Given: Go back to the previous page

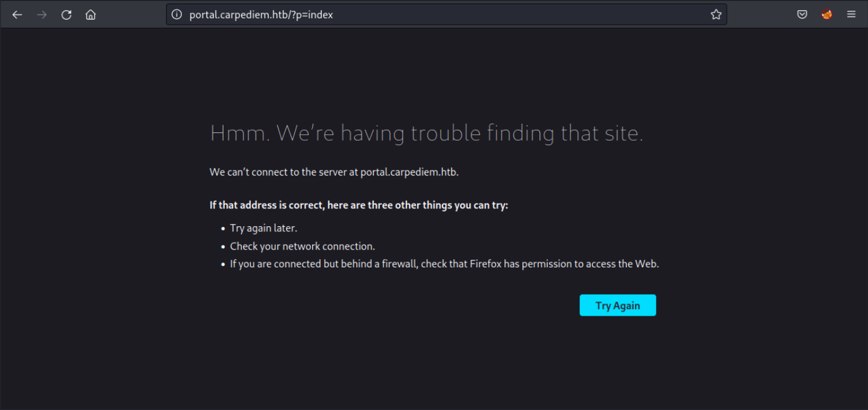Looking at the screenshot, I should (17, 15).
